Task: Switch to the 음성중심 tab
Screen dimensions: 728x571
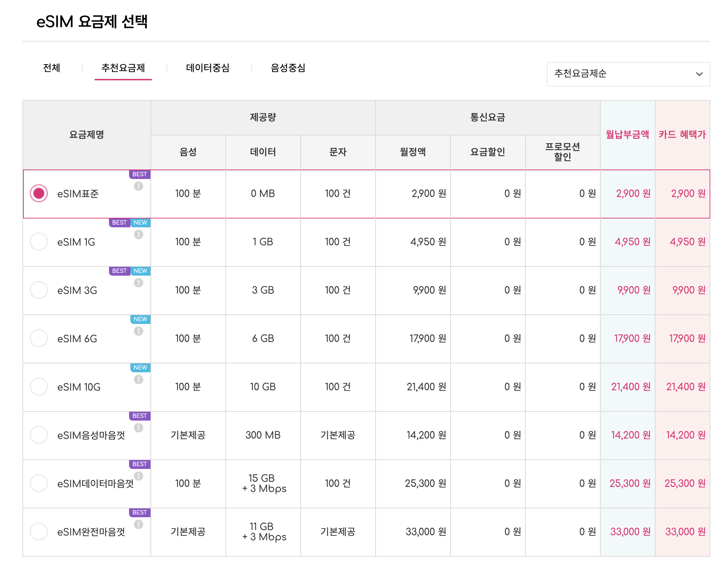Action: (288, 68)
